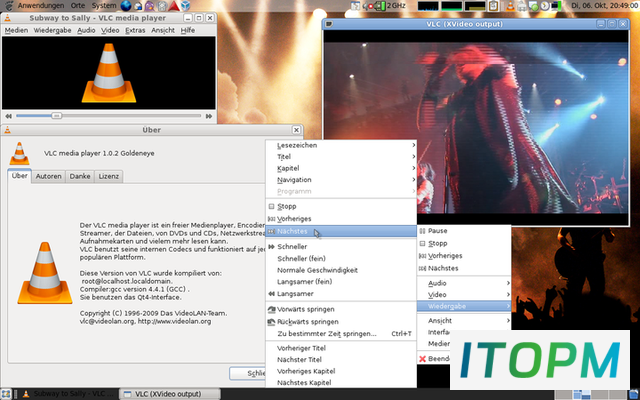Open the System menu in the top panel
The height and width of the screenshot is (400, 640).
(104, 6)
